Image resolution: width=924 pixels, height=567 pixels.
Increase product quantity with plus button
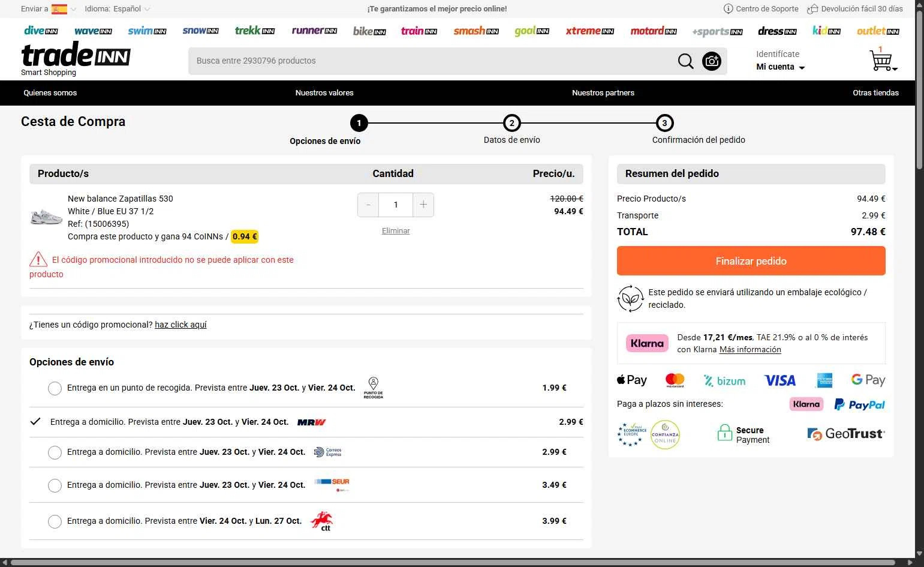coord(423,205)
